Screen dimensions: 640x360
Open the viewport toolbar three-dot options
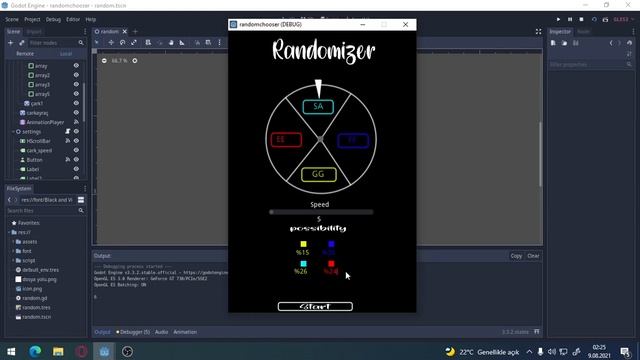[220, 42]
